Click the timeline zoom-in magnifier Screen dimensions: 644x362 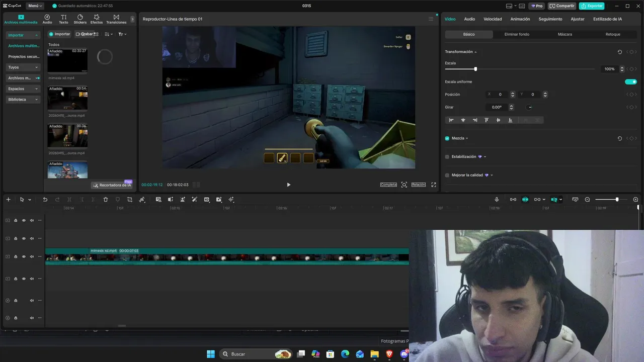[x=635, y=200]
